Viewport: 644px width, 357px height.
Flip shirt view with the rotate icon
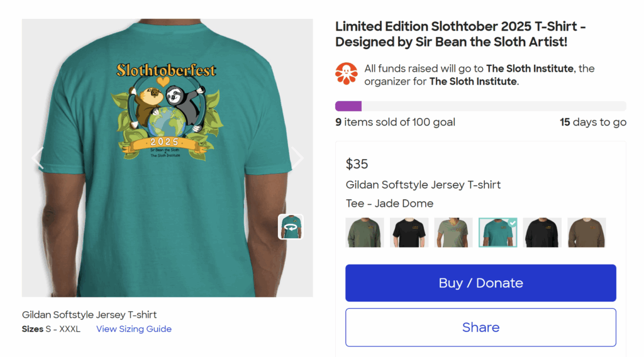coord(291,227)
